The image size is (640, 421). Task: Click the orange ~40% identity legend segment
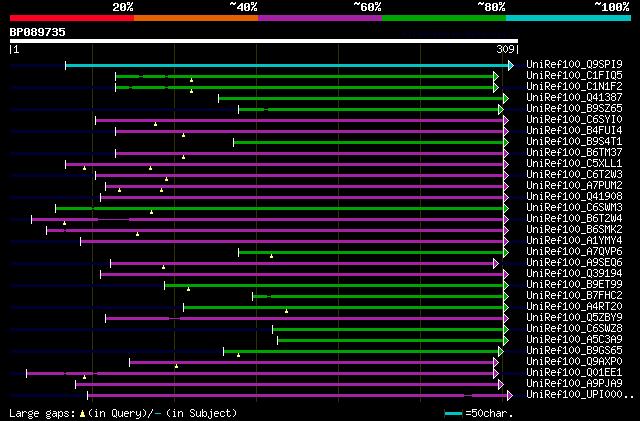pyautogui.click(x=196, y=18)
